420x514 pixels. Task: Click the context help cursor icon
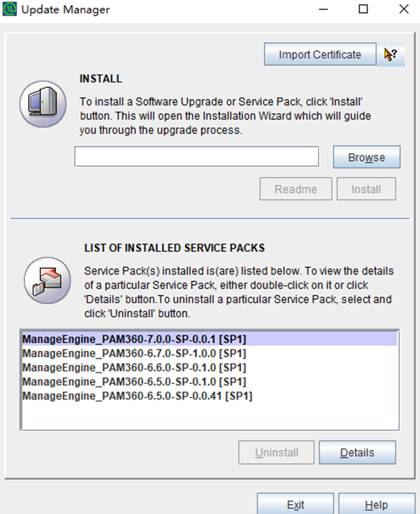click(x=391, y=55)
